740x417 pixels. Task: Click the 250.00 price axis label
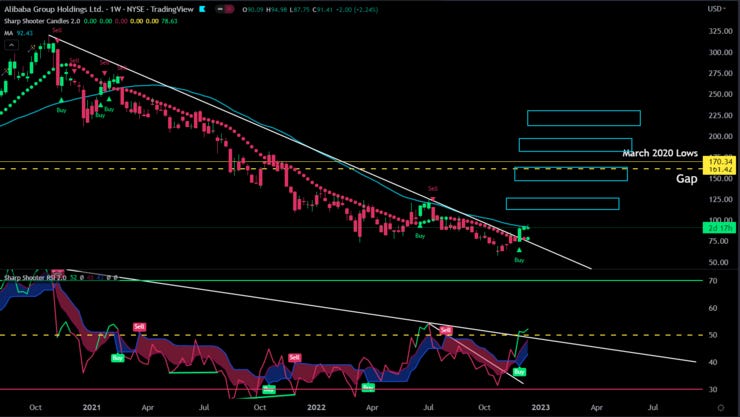click(721, 94)
